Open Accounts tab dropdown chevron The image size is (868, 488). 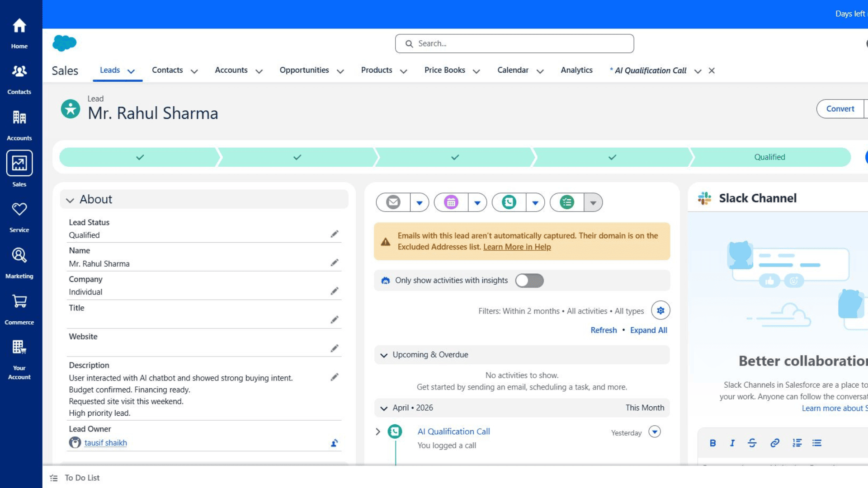(259, 71)
